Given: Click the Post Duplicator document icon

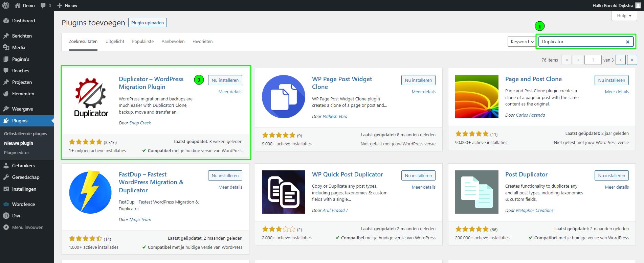Looking at the screenshot, I should (477, 192).
